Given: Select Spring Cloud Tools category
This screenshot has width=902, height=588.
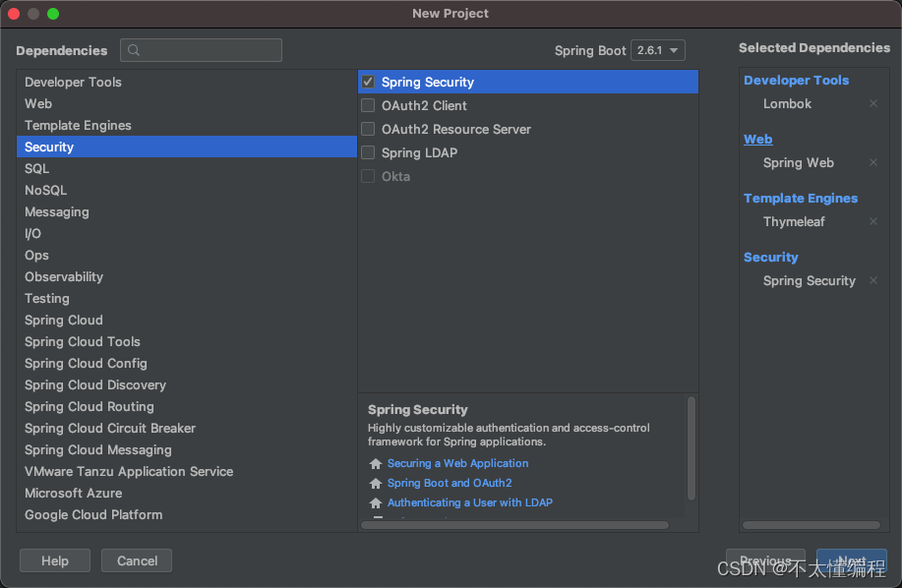Looking at the screenshot, I should pos(187,342).
